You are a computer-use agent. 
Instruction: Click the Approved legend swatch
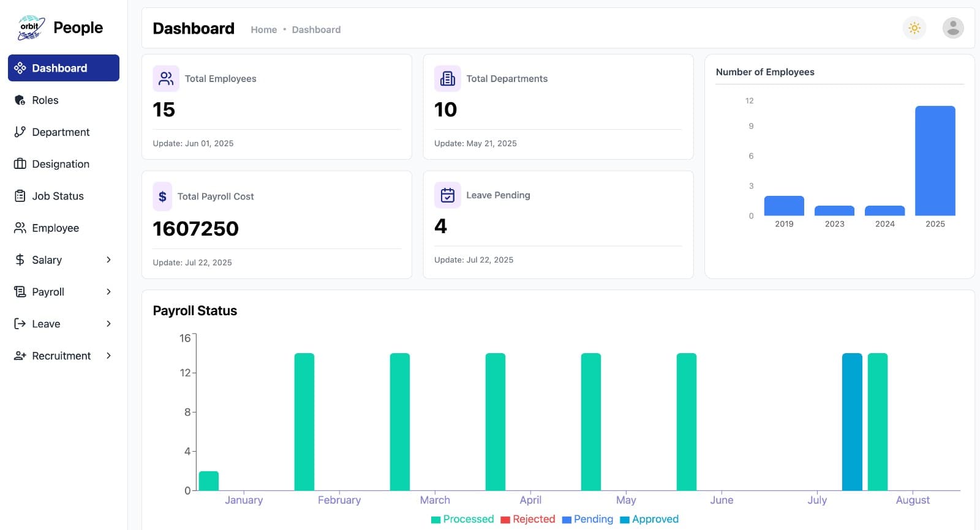coord(625,520)
